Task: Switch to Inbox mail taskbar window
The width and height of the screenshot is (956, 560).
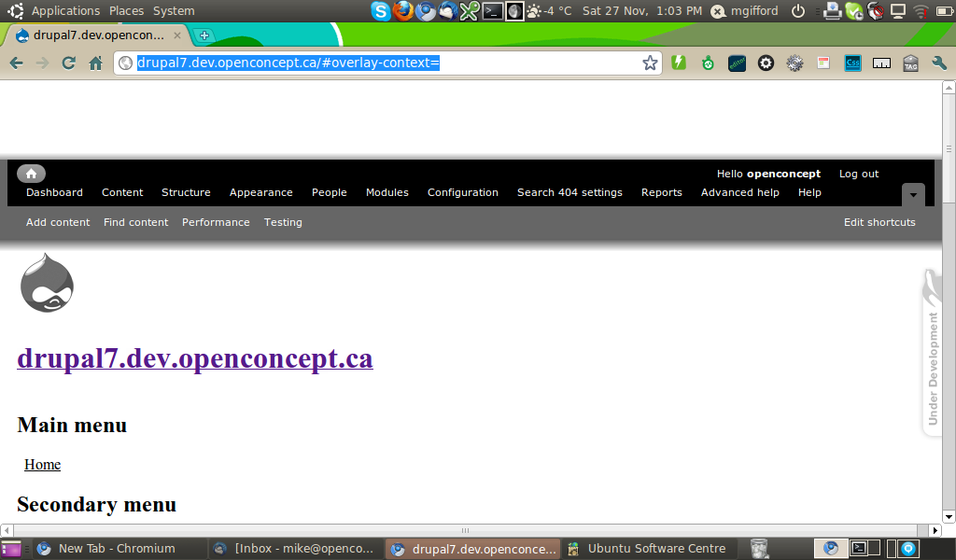Action: click(294, 549)
